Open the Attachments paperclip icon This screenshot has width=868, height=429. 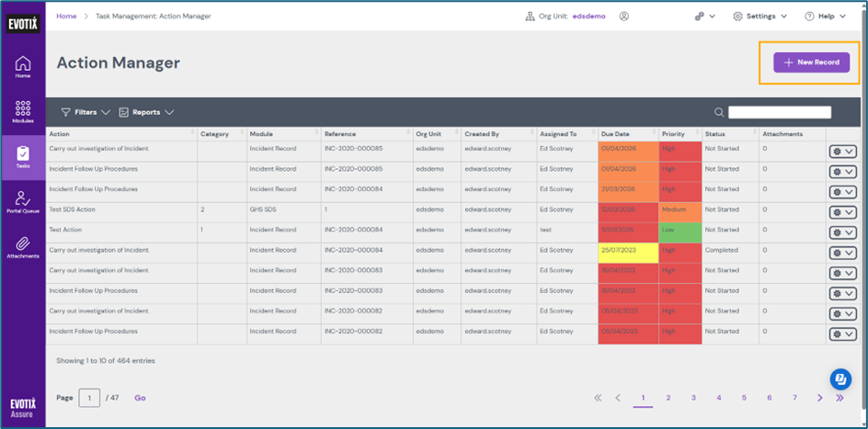click(23, 246)
